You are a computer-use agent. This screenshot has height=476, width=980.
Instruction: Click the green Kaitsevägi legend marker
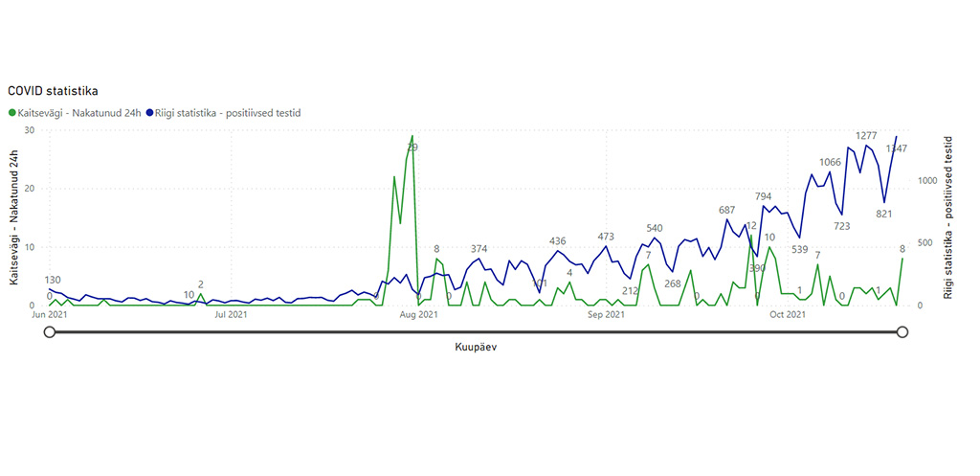(x=12, y=113)
